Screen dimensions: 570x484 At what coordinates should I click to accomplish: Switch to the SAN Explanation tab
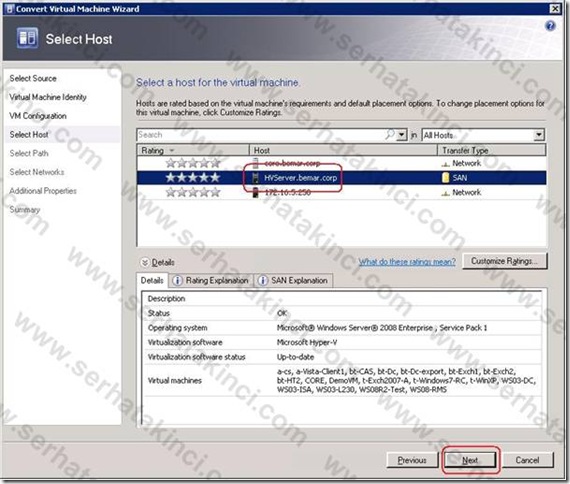[x=293, y=280]
